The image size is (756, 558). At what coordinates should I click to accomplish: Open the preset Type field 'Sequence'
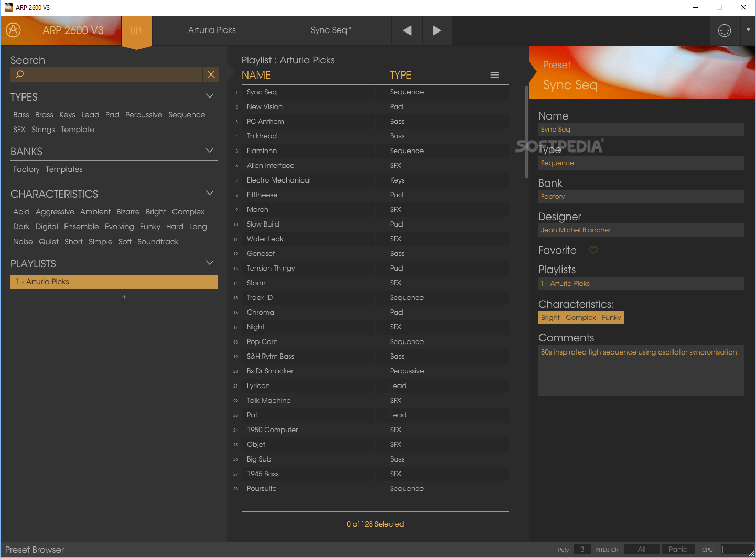(641, 163)
